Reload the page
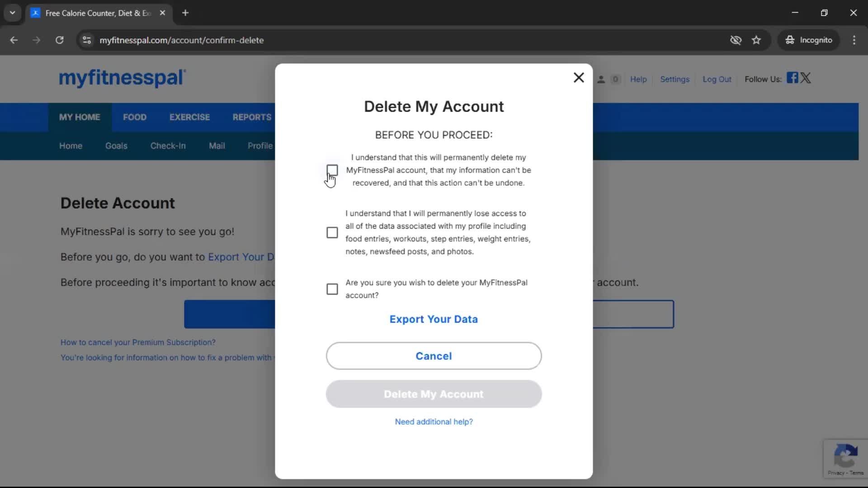Viewport: 868px width, 488px height. (x=59, y=40)
